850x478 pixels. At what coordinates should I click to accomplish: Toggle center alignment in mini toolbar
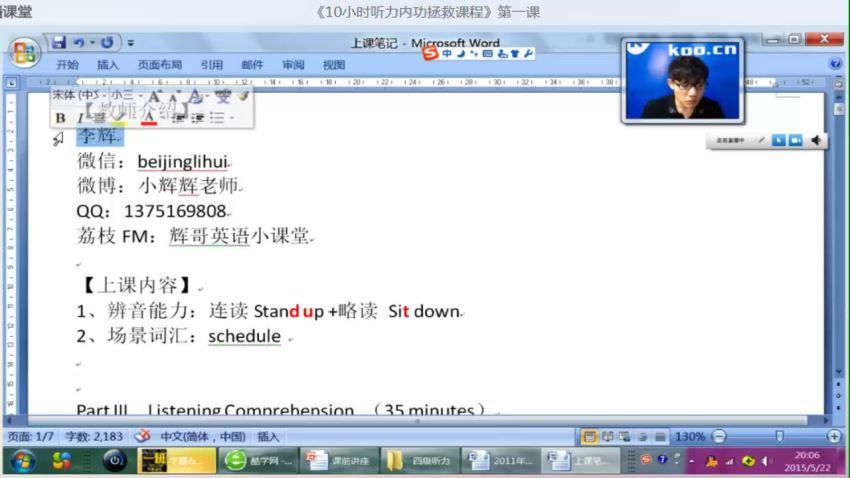[x=99, y=118]
